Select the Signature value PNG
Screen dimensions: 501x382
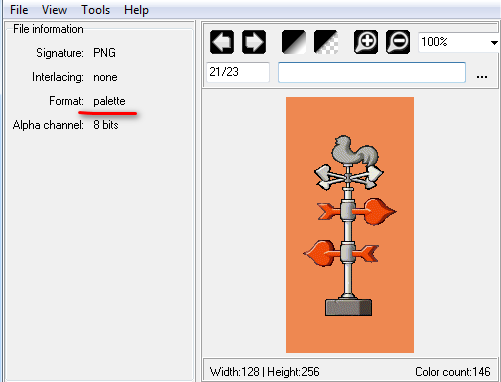[104, 53]
